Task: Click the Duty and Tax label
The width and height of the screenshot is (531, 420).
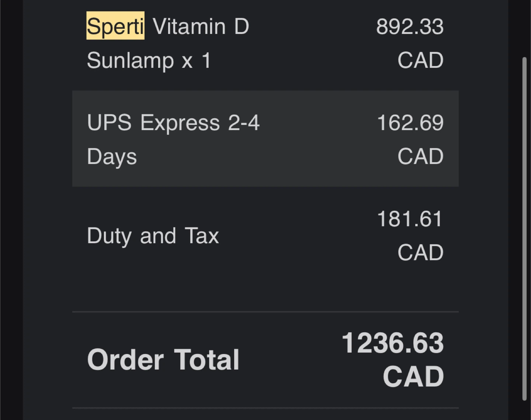Action: pos(153,236)
